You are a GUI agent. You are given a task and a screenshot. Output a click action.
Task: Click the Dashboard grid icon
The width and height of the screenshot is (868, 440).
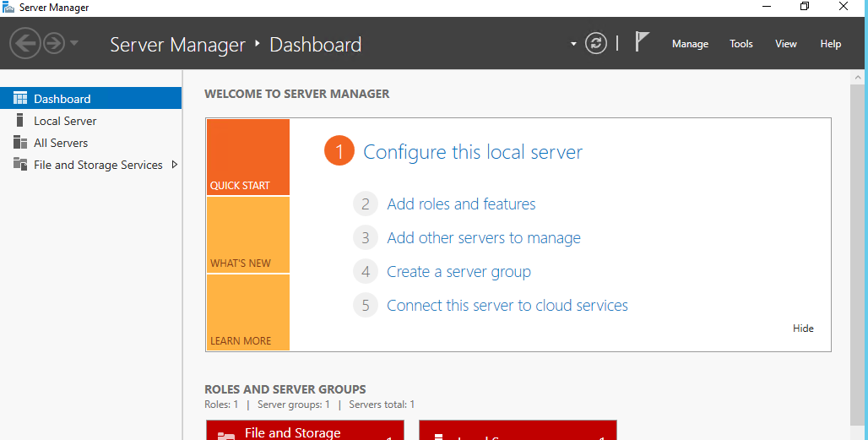pyautogui.click(x=20, y=99)
